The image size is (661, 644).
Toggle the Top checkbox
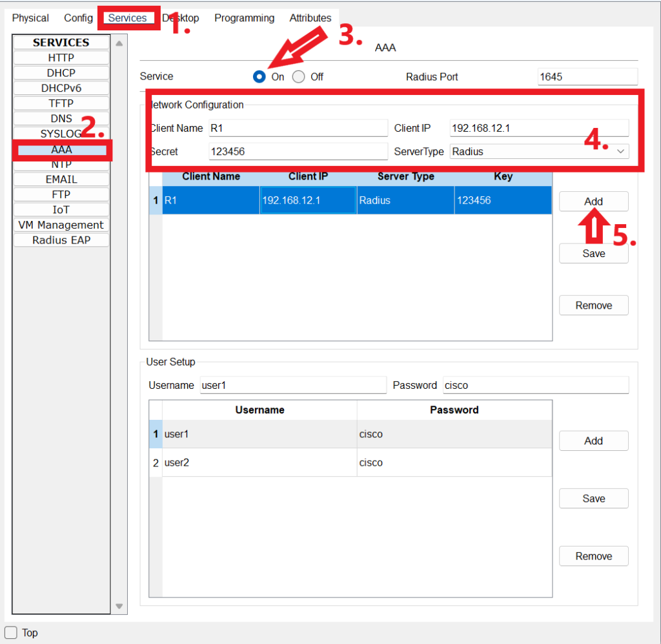11,632
